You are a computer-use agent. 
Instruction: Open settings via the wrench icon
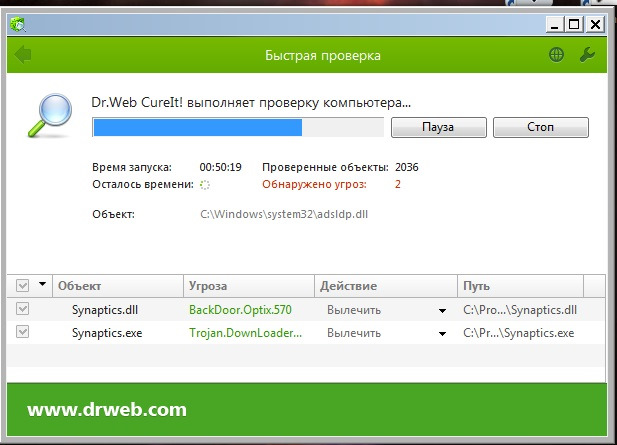(587, 55)
